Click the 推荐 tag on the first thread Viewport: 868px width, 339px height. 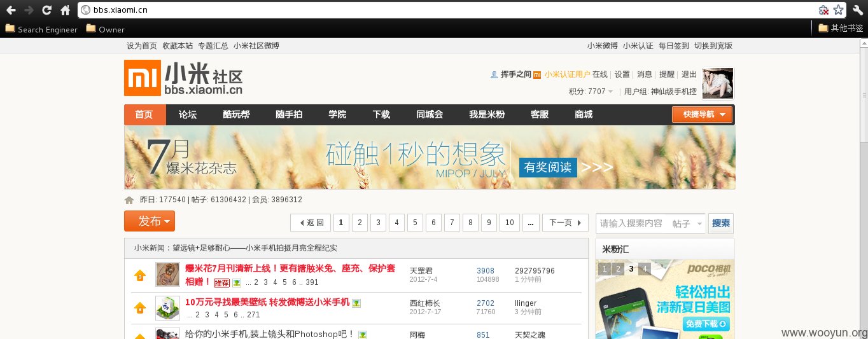[221, 283]
